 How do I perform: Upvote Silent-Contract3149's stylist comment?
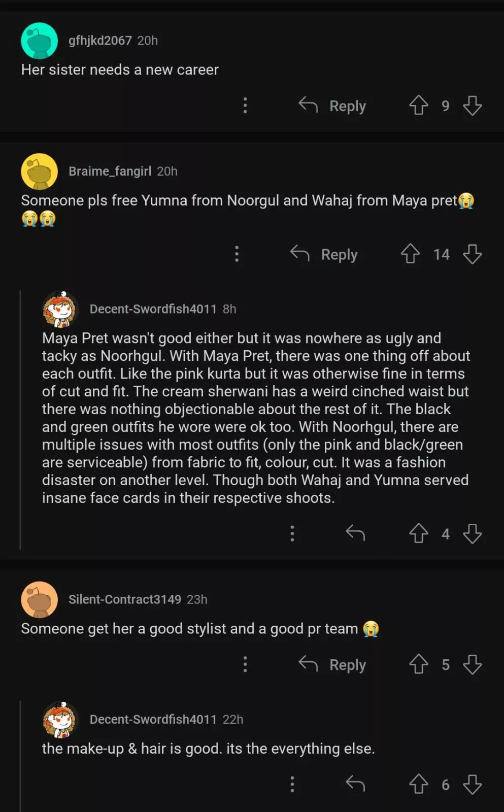coord(419,664)
